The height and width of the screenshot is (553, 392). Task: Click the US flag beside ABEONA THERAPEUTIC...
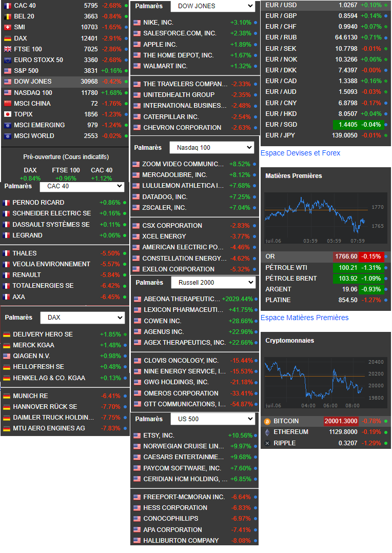click(x=138, y=299)
